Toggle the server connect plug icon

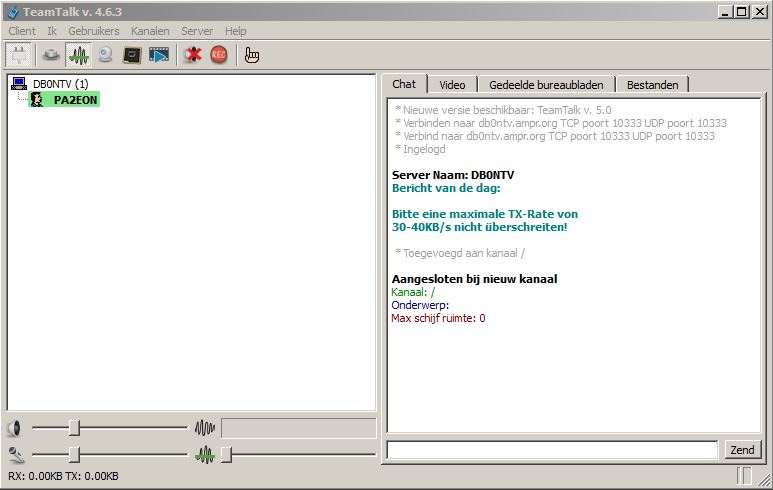click(x=19, y=55)
